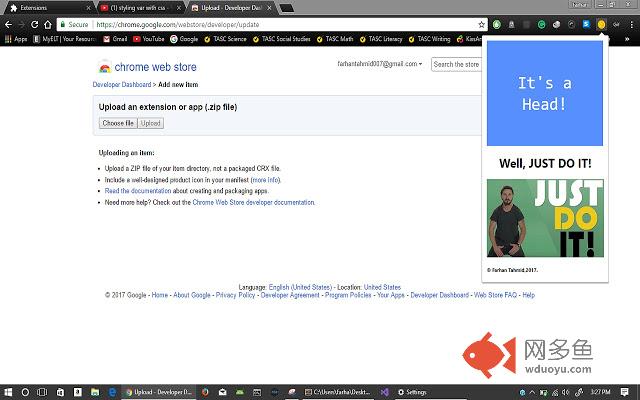Open the Developer Dashboard breadcrumb link
The width and height of the screenshot is (640, 400).
(x=122, y=84)
